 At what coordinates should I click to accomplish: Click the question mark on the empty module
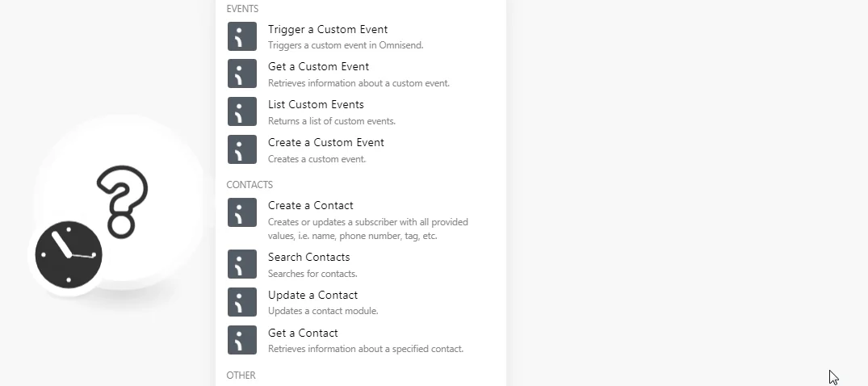pos(123,201)
